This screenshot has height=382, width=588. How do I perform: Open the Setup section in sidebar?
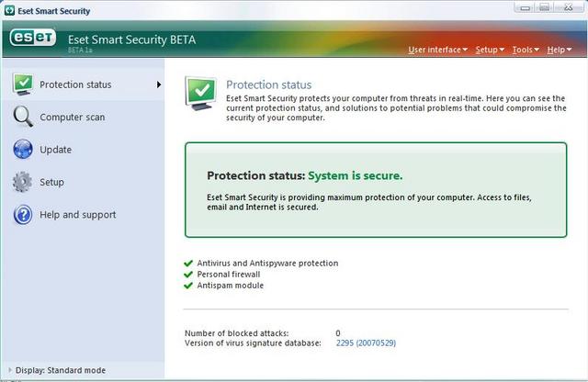(x=84, y=182)
